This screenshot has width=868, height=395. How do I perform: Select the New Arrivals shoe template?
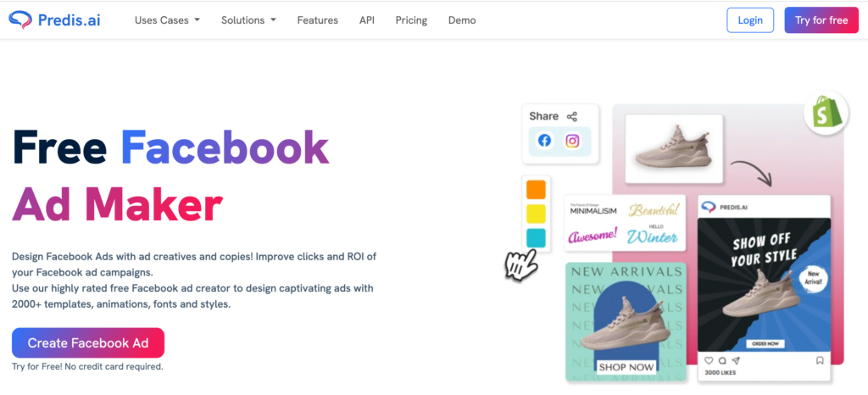tap(626, 322)
